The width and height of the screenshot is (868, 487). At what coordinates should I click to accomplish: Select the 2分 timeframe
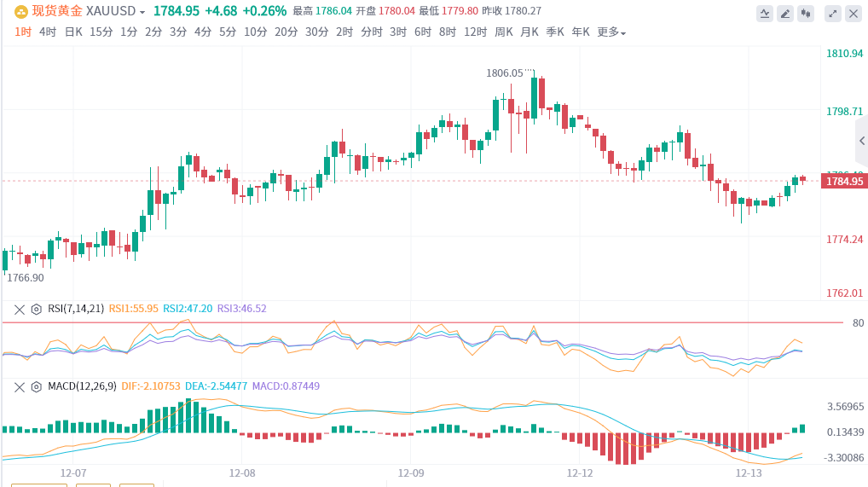153,32
